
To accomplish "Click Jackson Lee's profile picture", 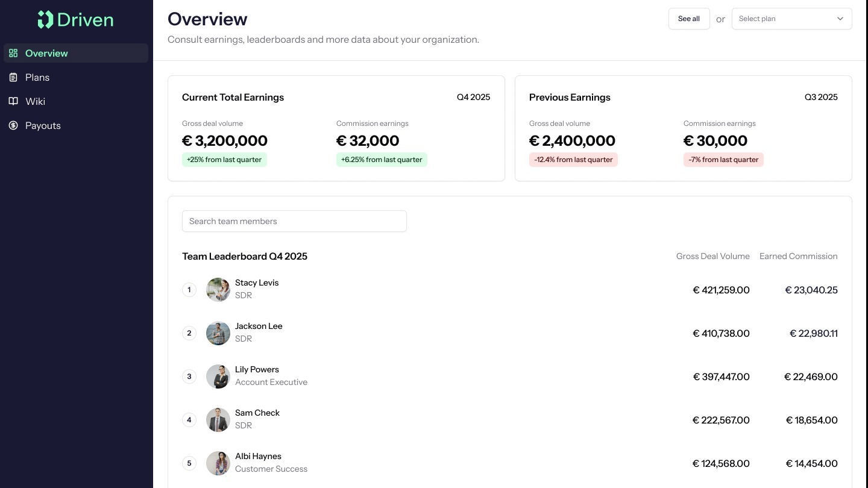I will coord(218,333).
